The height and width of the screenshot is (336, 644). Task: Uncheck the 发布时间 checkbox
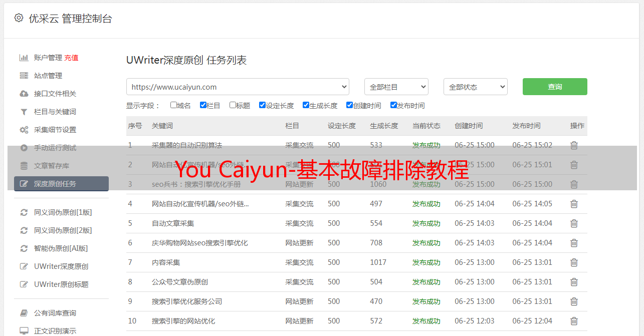(x=393, y=105)
